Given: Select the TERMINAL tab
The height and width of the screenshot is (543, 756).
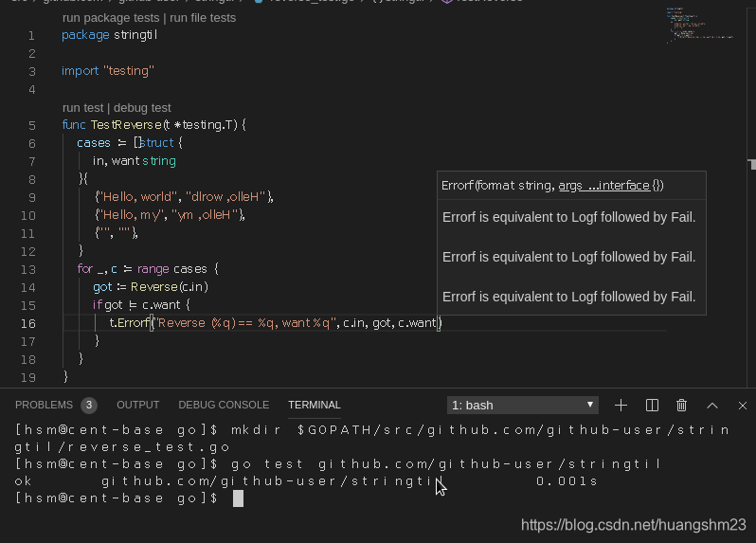Looking at the screenshot, I should coord(315,405).
